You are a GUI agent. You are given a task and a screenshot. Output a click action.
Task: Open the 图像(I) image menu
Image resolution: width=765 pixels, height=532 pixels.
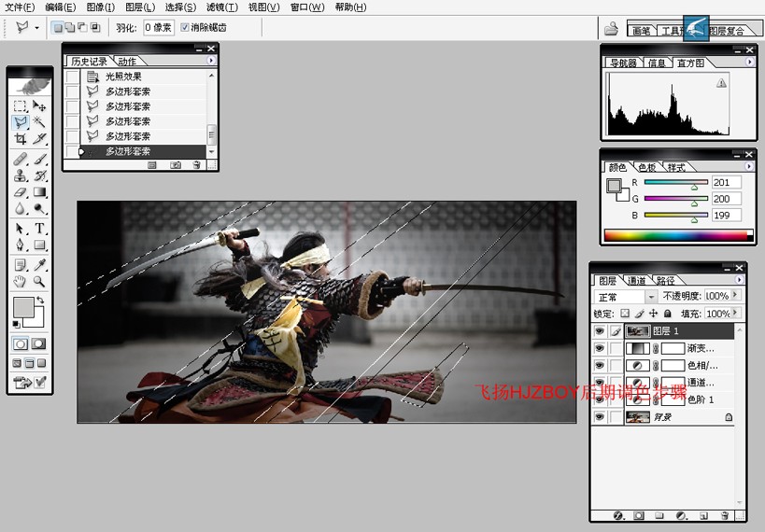point(100,7)
